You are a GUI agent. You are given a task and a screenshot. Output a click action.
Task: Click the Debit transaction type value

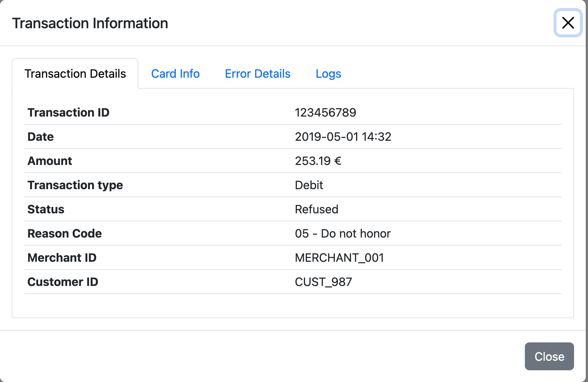(x=309, y=185)
